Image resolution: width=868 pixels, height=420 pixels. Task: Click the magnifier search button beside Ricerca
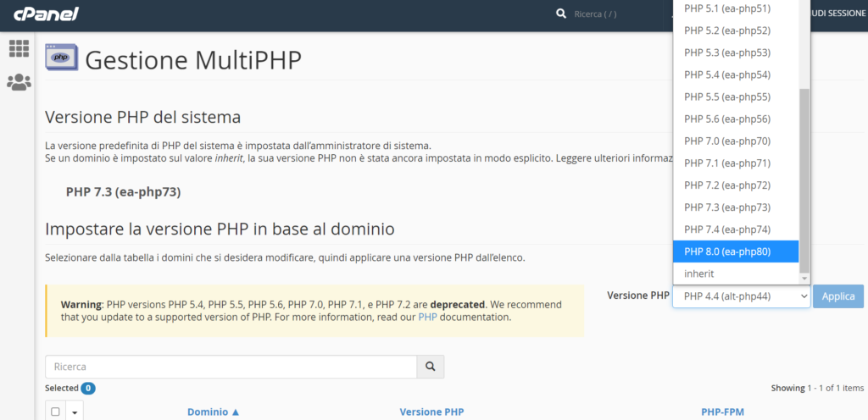tap(431, 367)
